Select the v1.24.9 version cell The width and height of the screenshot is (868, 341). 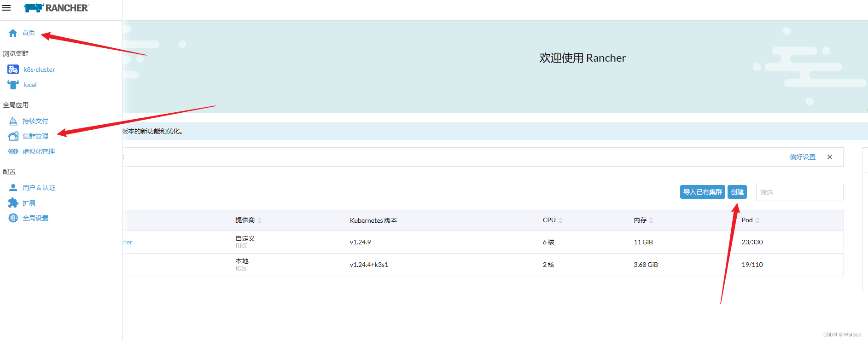361,242
